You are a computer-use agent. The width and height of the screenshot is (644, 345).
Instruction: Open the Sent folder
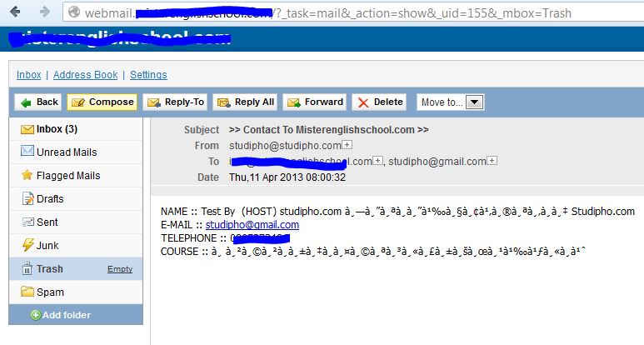pyautogui.click(x=76, y=222)
